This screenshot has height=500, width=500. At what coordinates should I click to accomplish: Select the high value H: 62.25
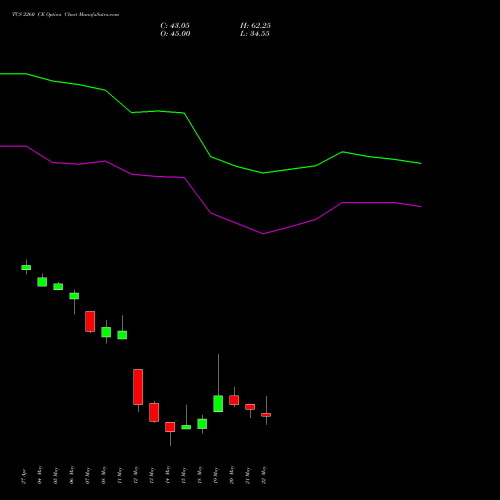point(255,26)
